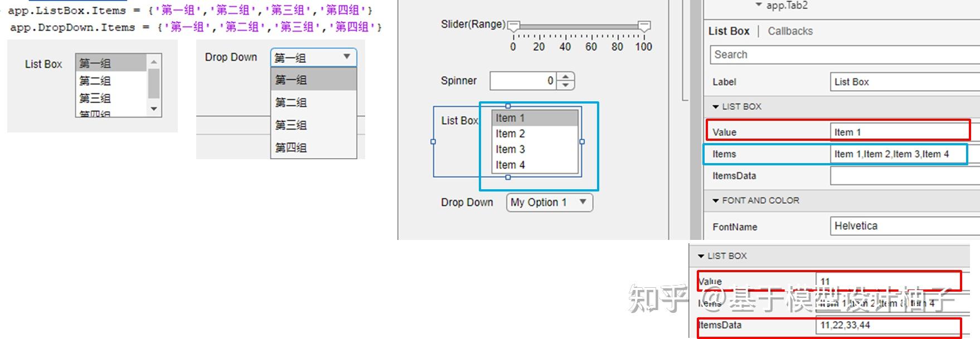Viewport: 980px width, 339px height.
Task: Click the right thumb of the Slider(Range)
Action: pos(646,24)
